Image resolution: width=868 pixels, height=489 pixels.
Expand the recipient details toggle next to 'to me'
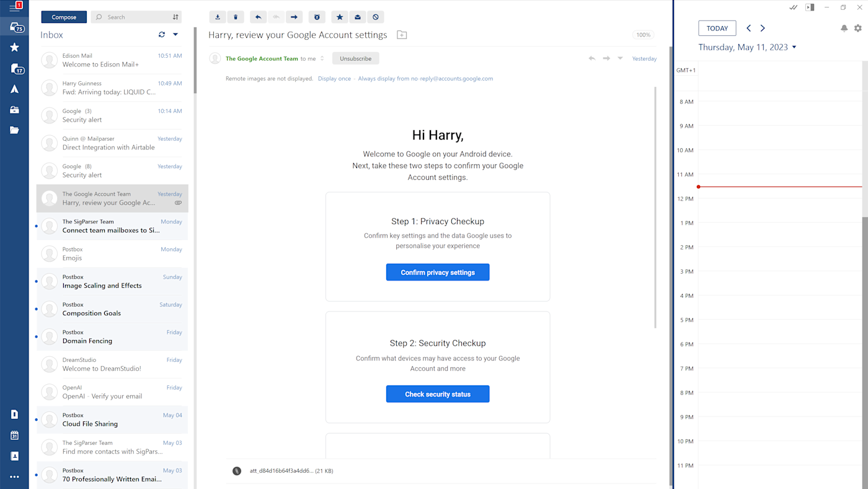[322, 58]
